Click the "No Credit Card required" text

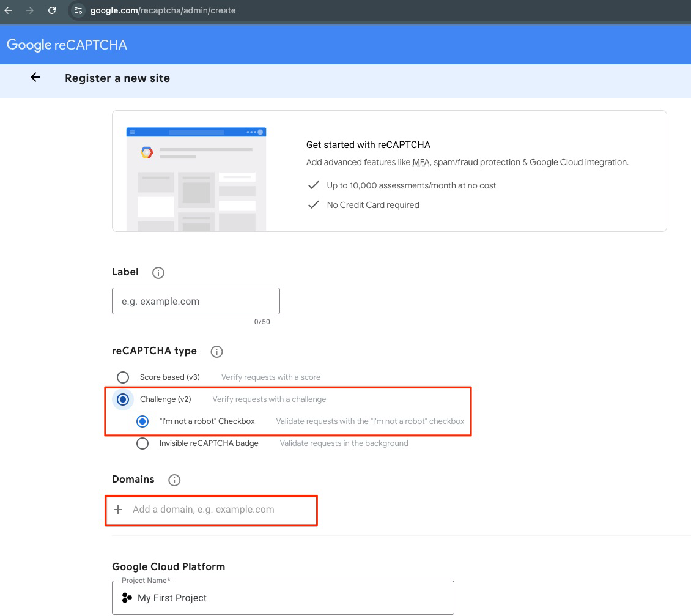tap(373, 205)
